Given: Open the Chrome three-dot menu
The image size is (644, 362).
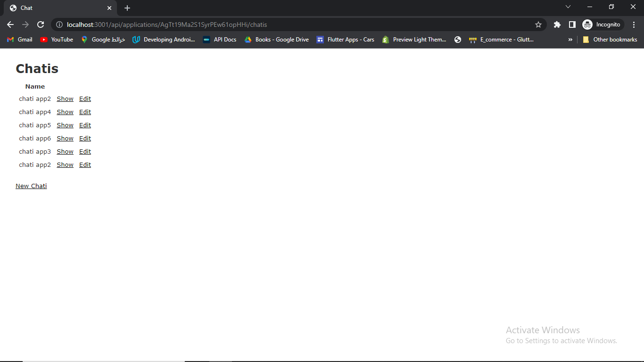Looking at the screenshot, I should [x=634, y=24].
